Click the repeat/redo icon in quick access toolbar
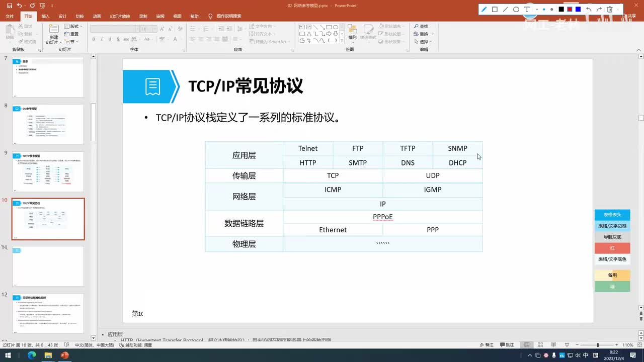 (x=33, y=6)
